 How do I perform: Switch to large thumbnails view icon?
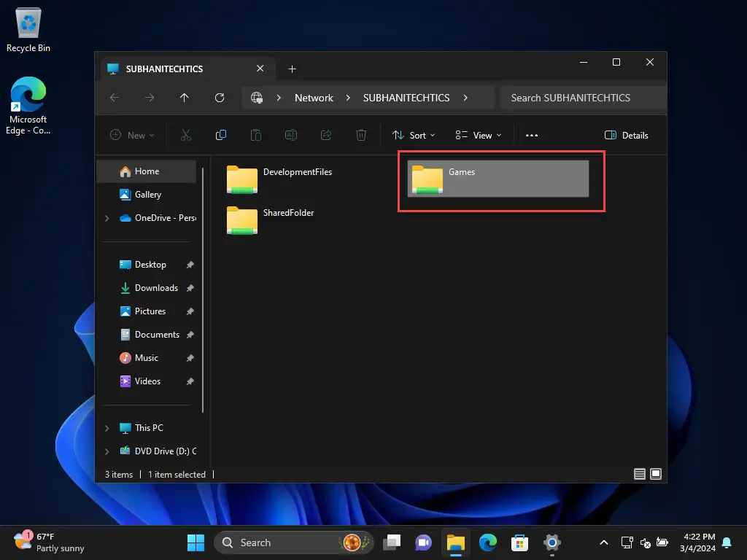[x=656, y=474]
